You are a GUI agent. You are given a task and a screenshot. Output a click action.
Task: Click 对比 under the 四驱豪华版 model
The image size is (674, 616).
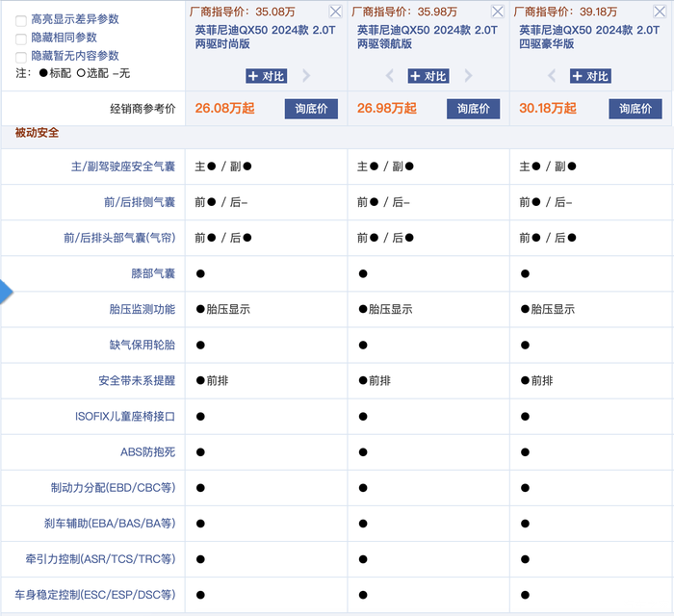tap(590, 76)
